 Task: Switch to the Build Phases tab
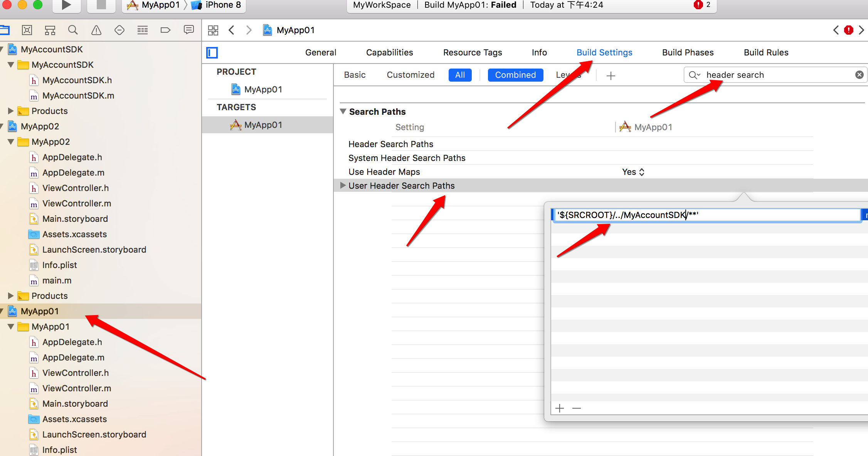tap(688, 52)
